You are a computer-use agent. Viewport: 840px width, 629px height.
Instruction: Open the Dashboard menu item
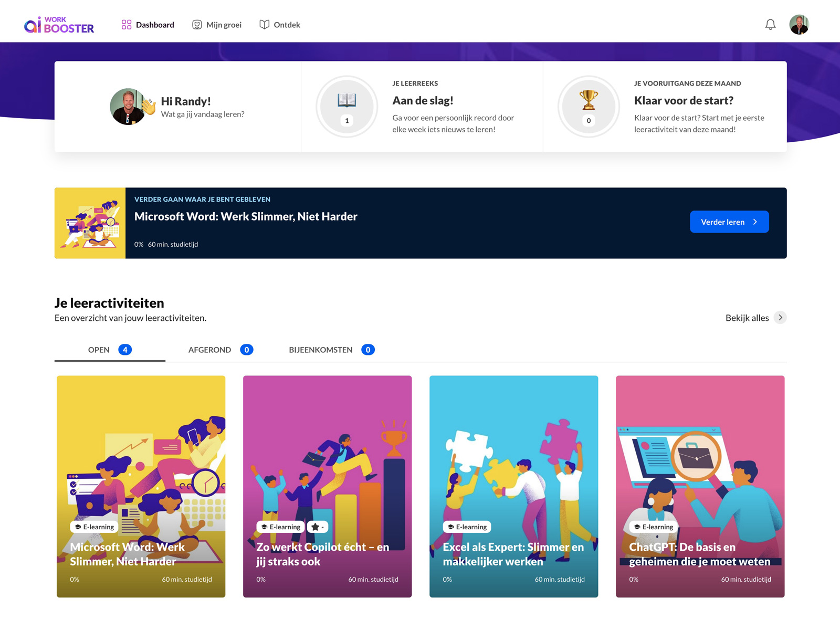click(148, 25)
